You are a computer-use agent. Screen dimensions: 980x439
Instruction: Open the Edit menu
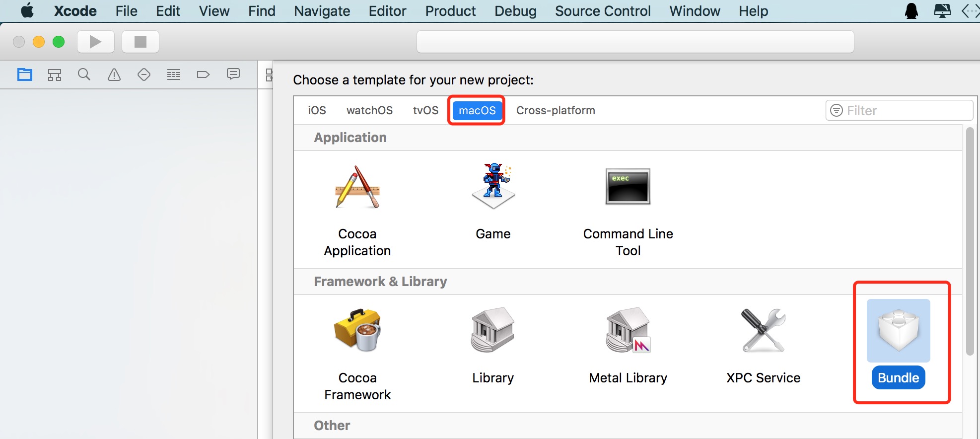(x=168, y=11)
